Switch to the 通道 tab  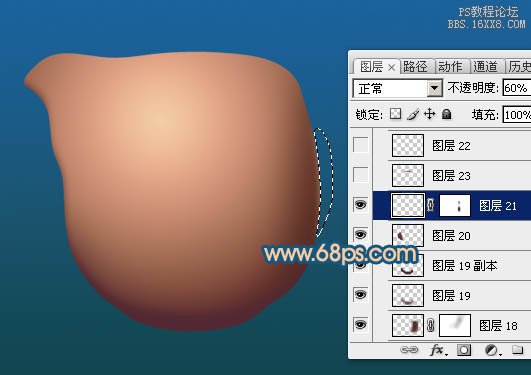[485, 66]
